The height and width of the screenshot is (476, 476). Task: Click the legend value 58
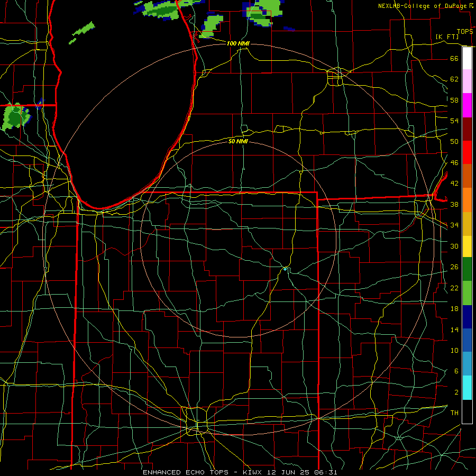tap(454, 100)
